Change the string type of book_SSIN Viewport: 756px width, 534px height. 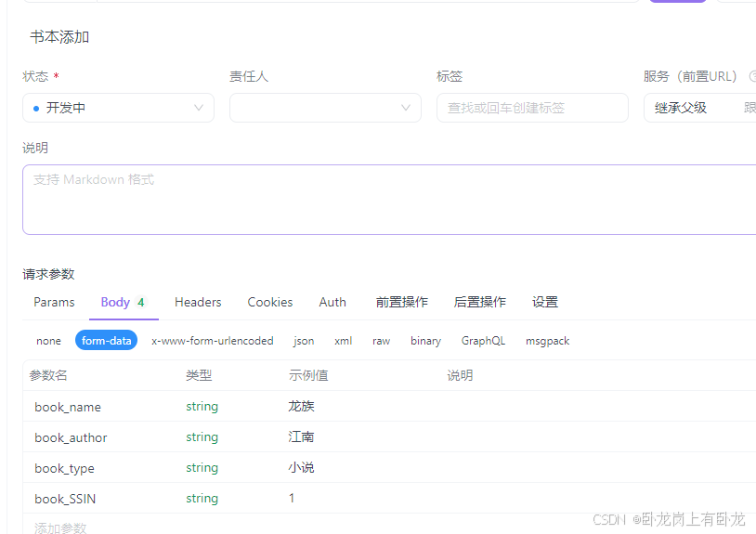[202, 499]
